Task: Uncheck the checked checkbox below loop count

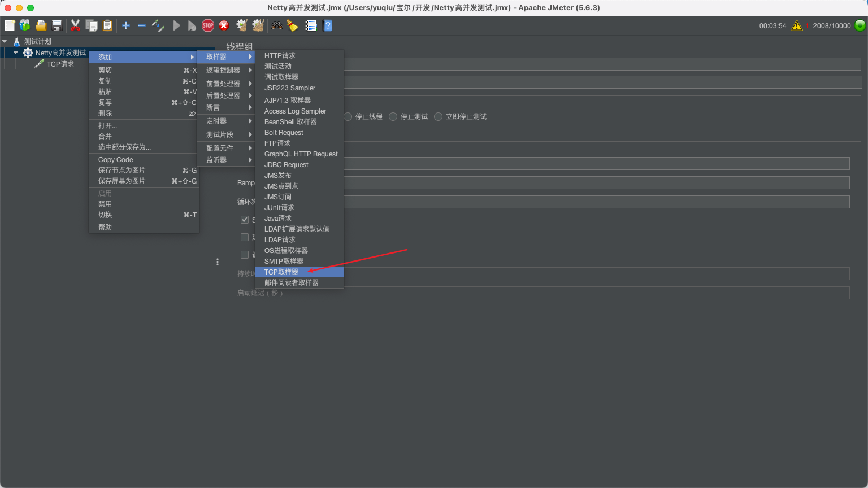Action: 245,220
